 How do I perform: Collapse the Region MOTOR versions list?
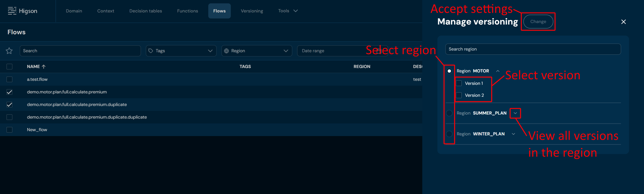click(x=498, y=71)
